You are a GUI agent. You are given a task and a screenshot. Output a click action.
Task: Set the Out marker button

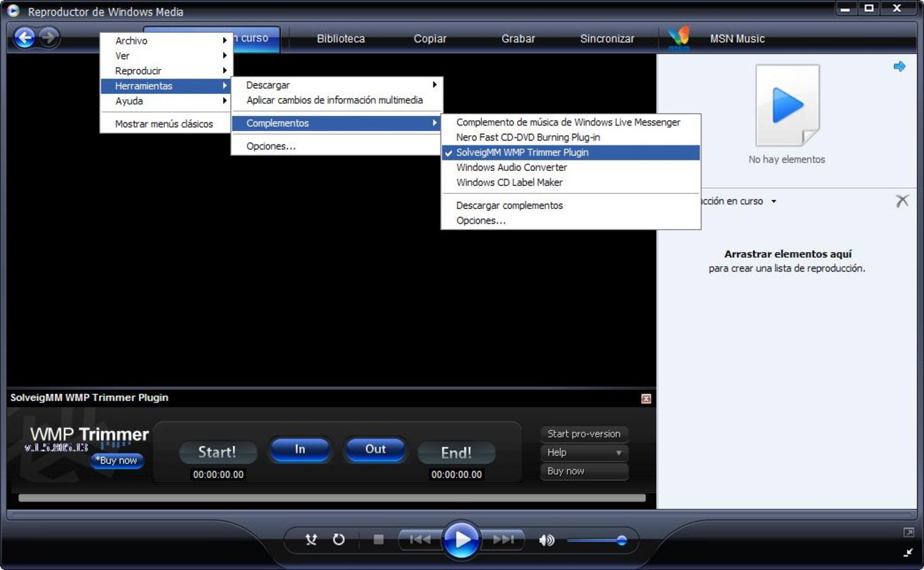[x=375, y=449]
